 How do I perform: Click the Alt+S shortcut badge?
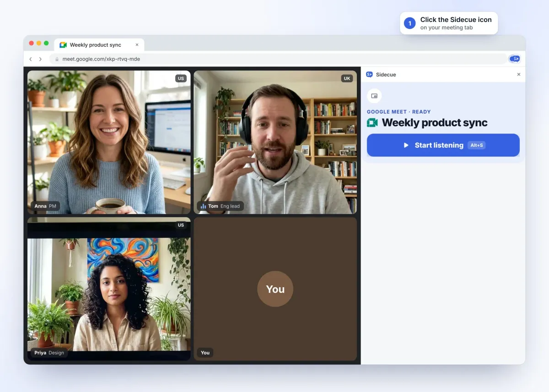pyautogui.click(x=476, y=145)
